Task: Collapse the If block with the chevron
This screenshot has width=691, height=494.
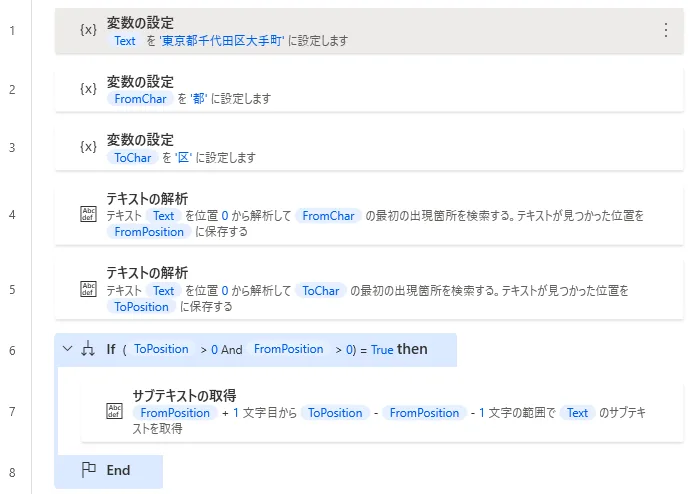Action: (67, 349)
